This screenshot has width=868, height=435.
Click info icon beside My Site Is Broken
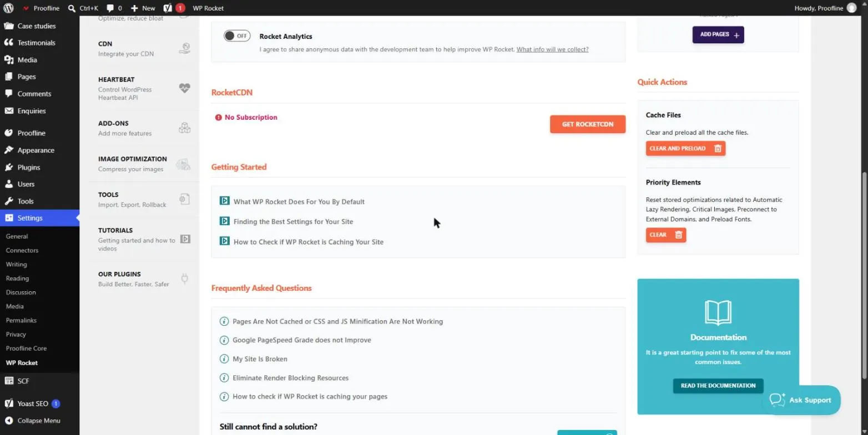point(224,359)
